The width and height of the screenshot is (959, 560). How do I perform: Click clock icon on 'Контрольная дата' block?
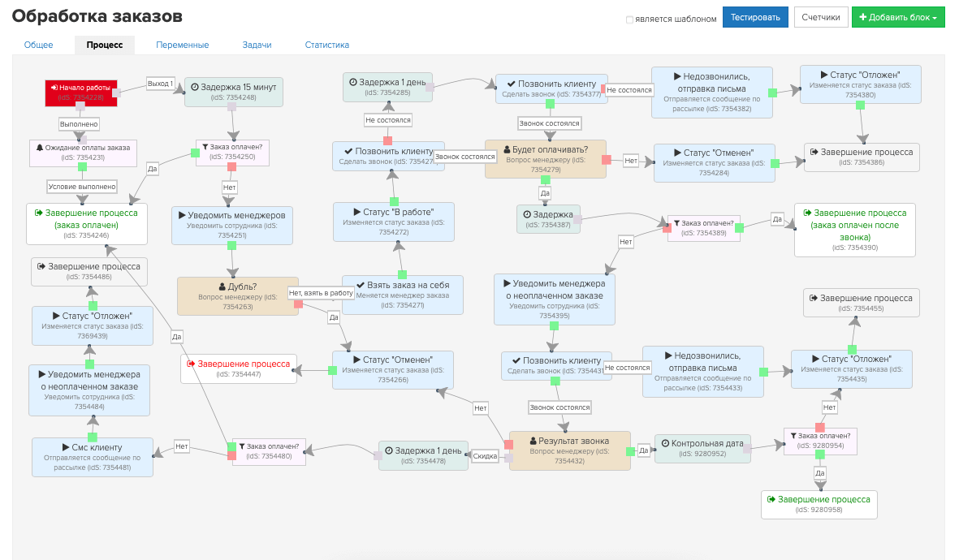(665, 444)
